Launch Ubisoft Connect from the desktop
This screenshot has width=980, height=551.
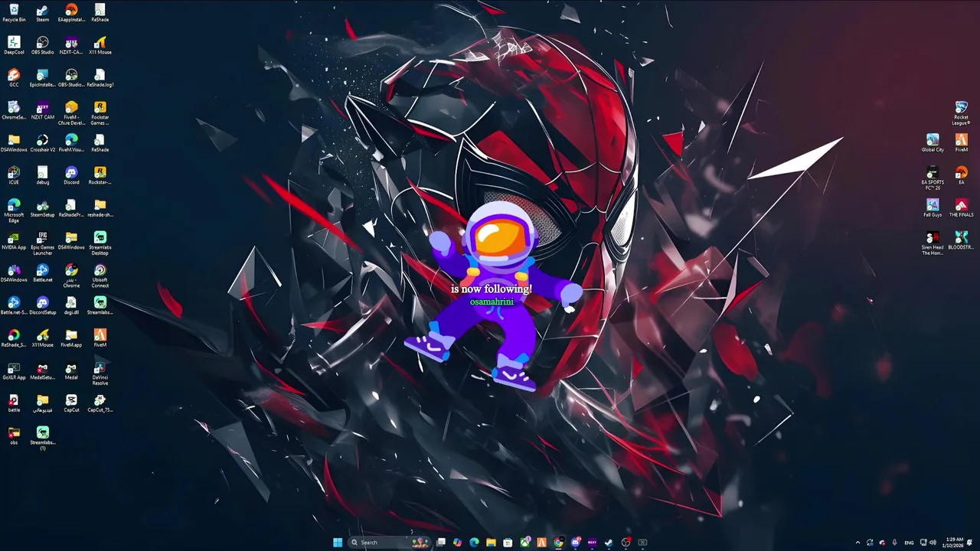coord(100,275)
